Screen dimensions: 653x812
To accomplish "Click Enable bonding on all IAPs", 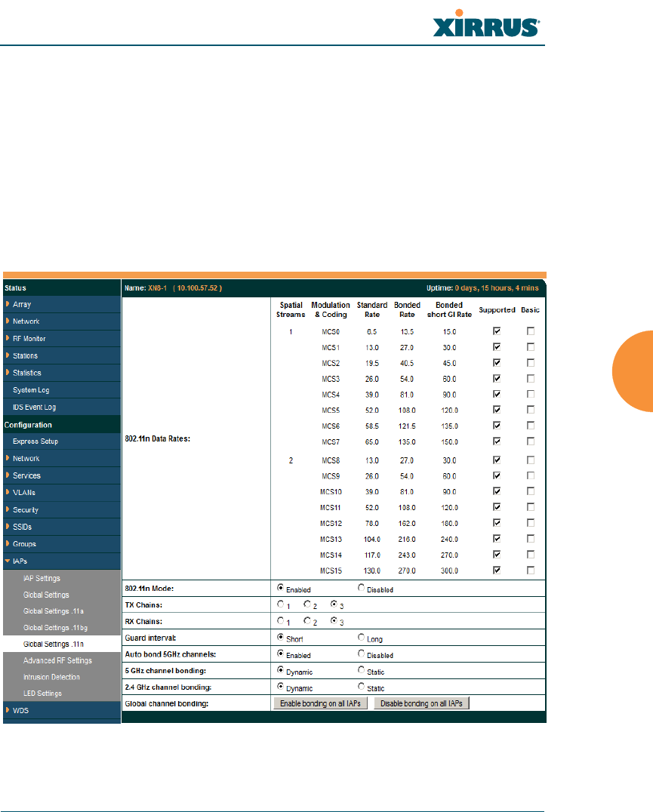I will pos(321,703).
